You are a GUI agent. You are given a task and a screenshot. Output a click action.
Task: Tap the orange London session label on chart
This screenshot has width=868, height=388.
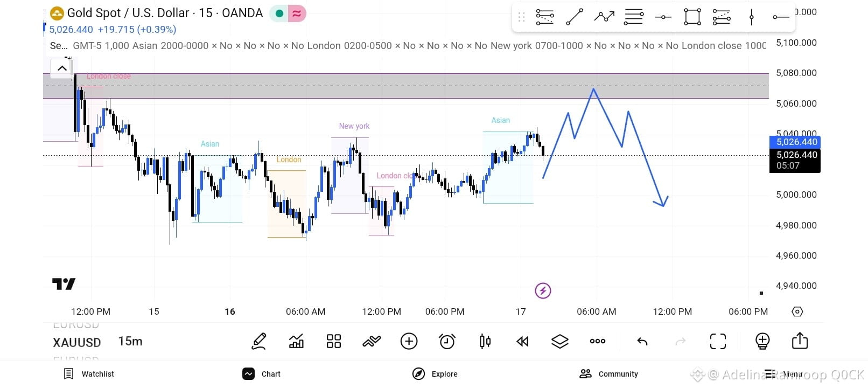click(289, 160)
